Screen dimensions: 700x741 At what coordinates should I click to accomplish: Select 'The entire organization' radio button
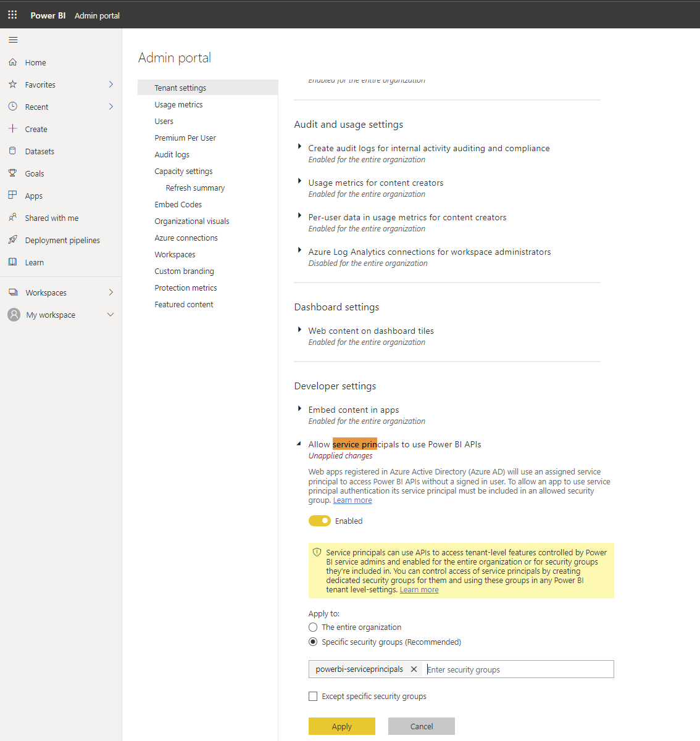pos(313,627)
